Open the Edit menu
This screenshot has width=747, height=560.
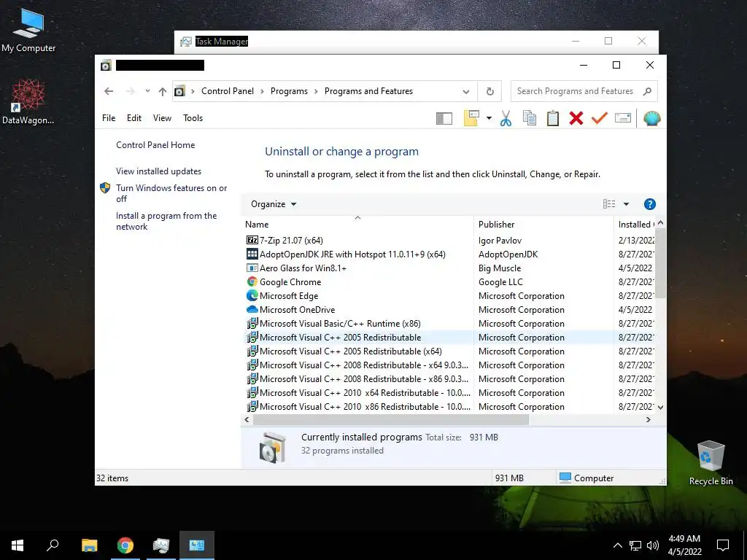[134, 118]
